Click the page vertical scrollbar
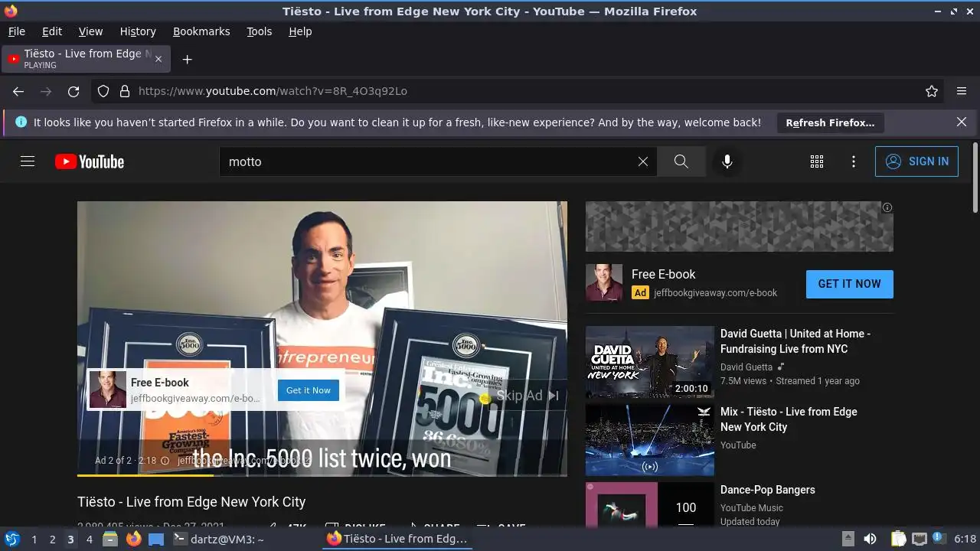The width and height of the screenshot is (980, 551). (x=975, y=178)
